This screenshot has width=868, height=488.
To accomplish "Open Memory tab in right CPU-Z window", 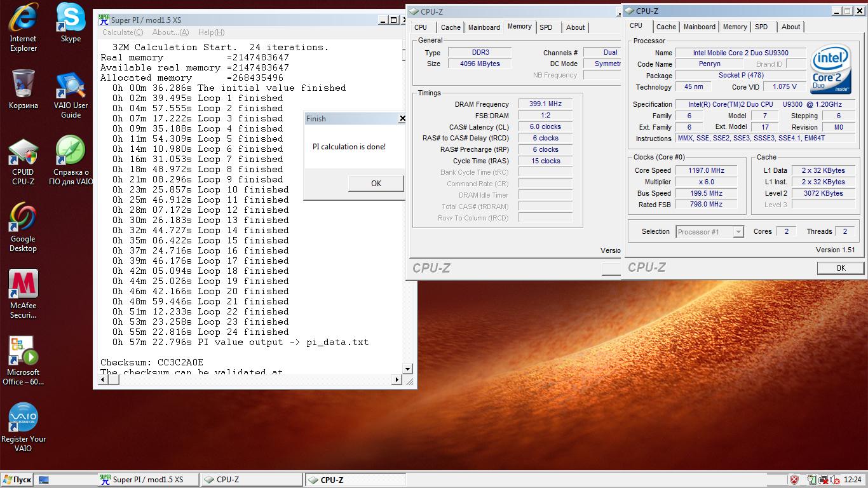I will (x=735, y=27).
